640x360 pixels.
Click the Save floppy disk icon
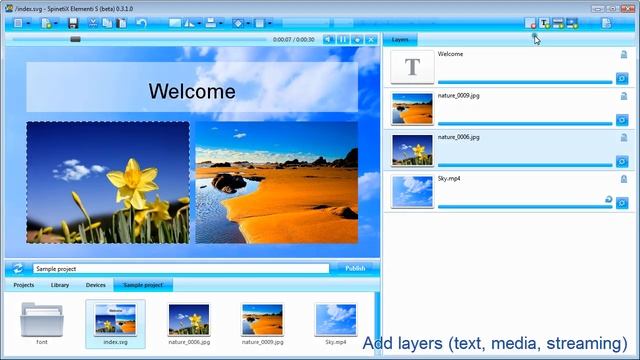(x=73, y=23)
